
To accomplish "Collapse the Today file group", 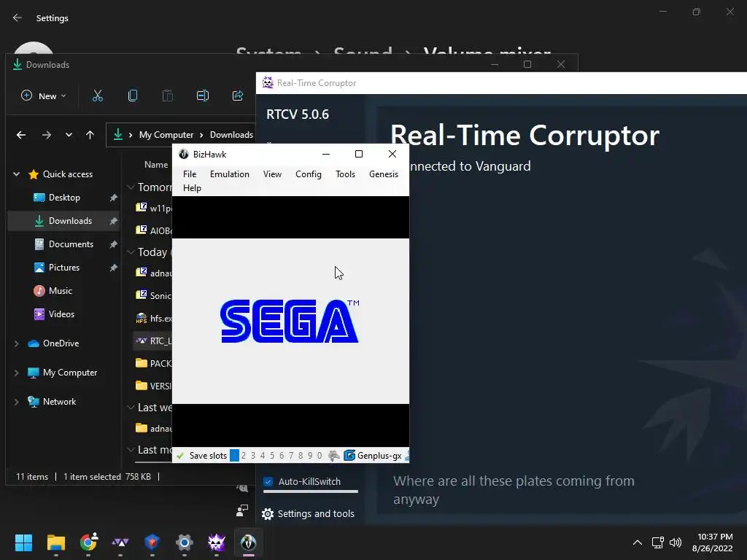I will [131, 252].
